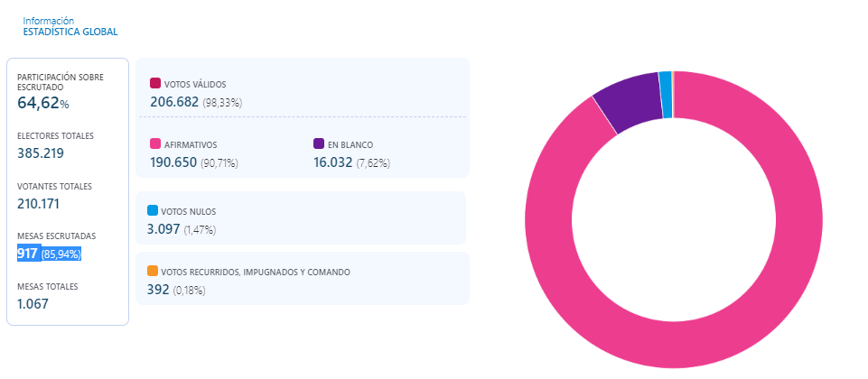Click the Votos Recurridos count 392

click(x=158, y=290)
